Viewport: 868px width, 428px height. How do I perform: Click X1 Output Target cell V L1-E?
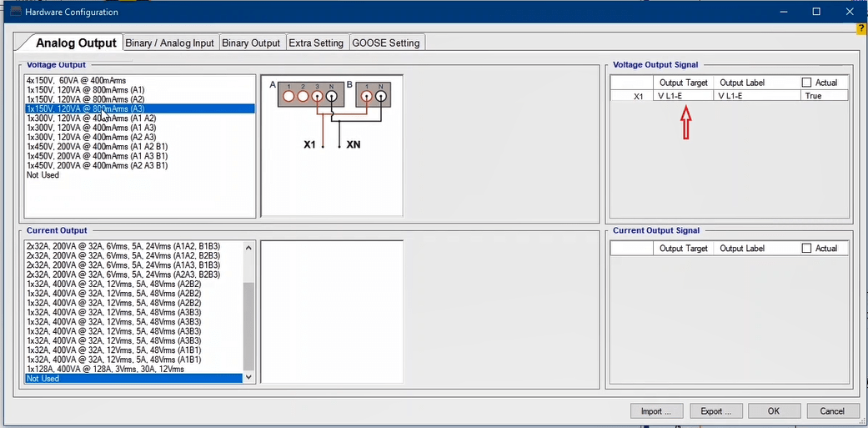[683, 97]
